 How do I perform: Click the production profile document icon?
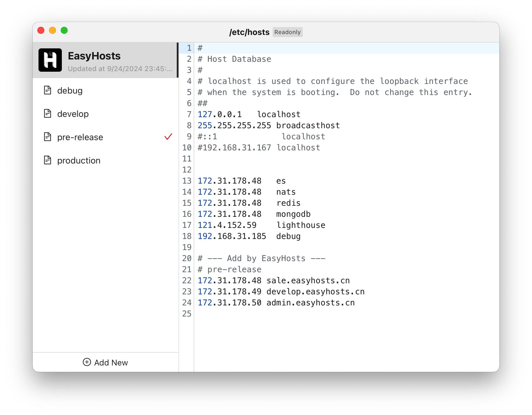coord(48,160)
